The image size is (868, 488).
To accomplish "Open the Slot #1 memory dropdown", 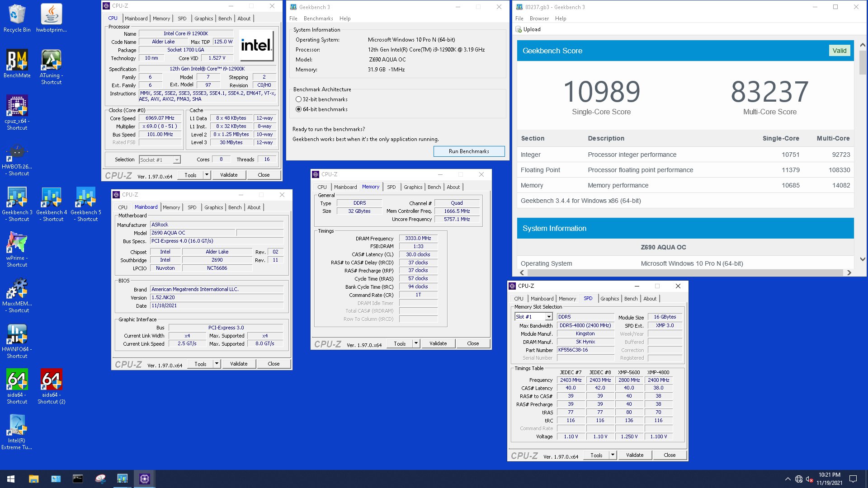I will point(549,317).
